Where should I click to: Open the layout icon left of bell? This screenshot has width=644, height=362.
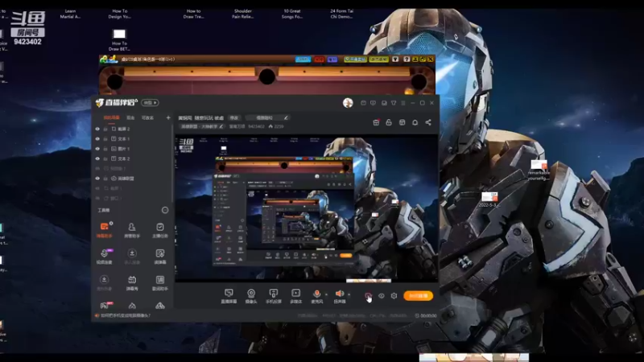pyautogui.click(x=402, y=122)
